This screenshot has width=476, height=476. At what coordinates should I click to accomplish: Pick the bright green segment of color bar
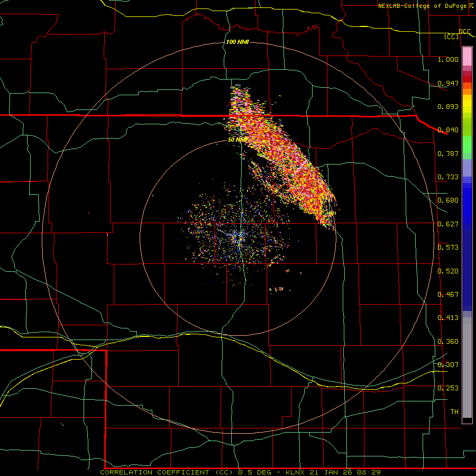(467, 144)
